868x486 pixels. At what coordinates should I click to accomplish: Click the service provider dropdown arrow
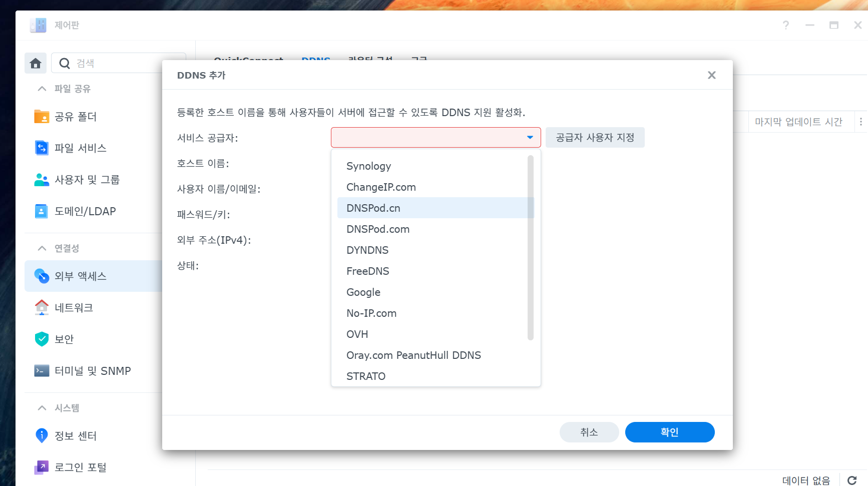(530, 138)
